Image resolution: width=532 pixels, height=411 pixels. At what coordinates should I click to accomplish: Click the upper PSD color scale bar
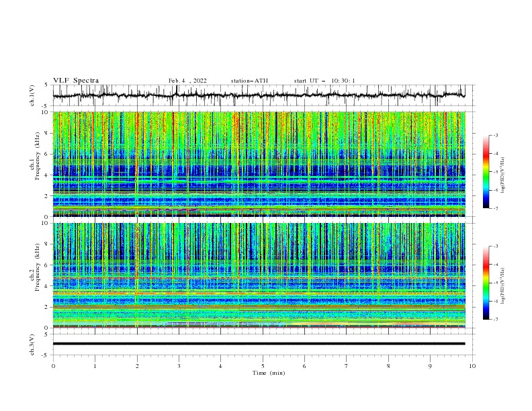pos(486,172)
